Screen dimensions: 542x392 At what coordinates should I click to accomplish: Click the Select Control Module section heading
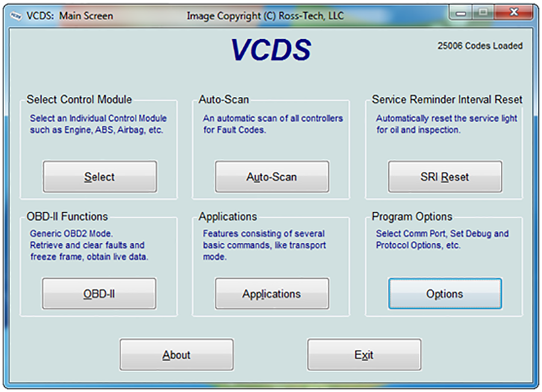pyautogui.click(x=79, y=99)
